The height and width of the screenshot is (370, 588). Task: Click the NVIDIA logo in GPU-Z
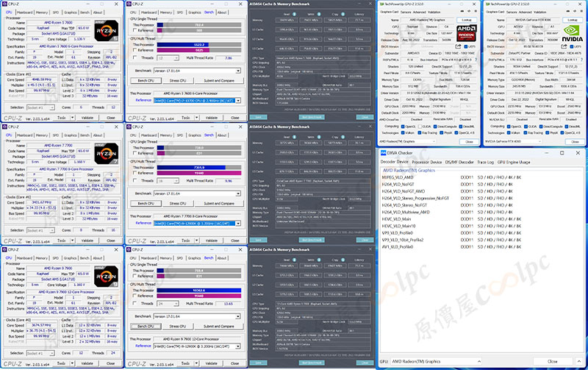click(x=573, y=33)
